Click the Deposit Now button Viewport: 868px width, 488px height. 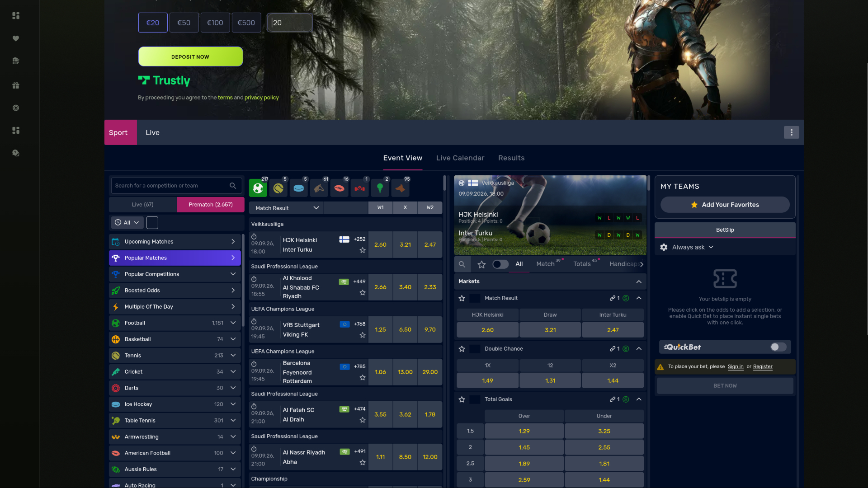point(190,57)
